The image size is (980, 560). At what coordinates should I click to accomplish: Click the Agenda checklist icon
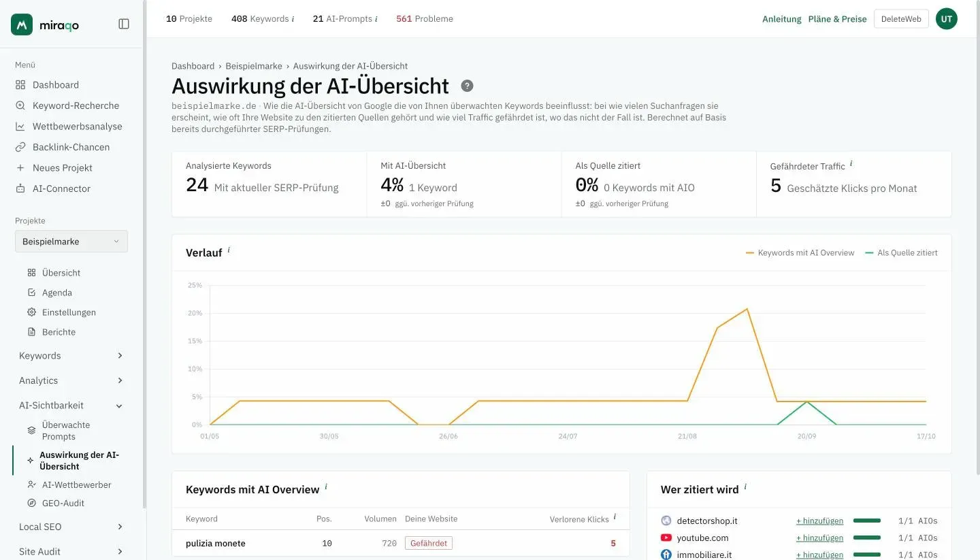click(x=31, y=293)
